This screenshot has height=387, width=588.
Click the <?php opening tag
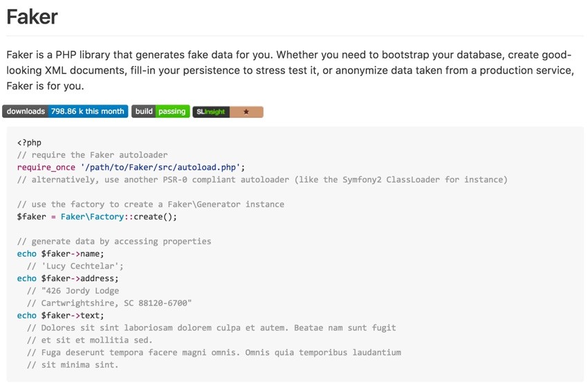coord(29,143)
